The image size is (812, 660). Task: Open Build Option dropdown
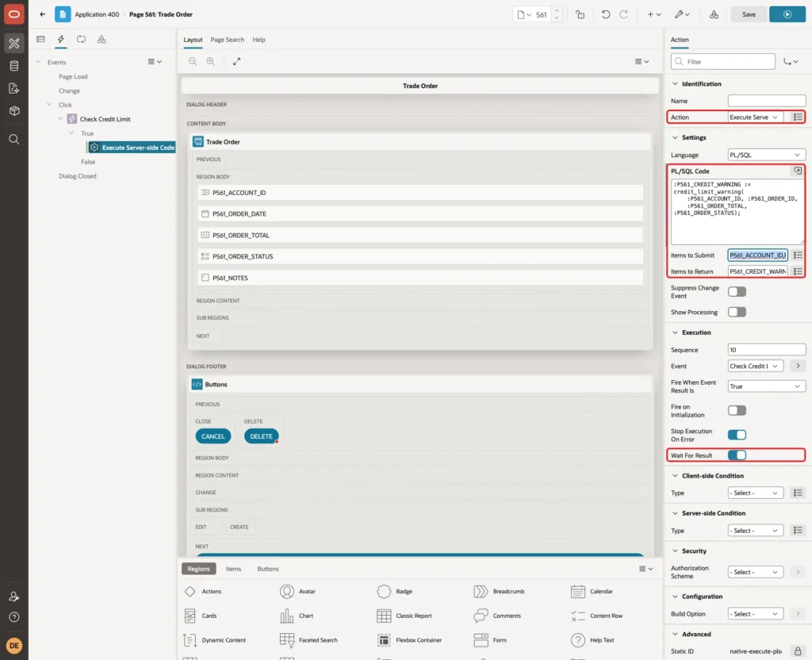click(755, 614)
